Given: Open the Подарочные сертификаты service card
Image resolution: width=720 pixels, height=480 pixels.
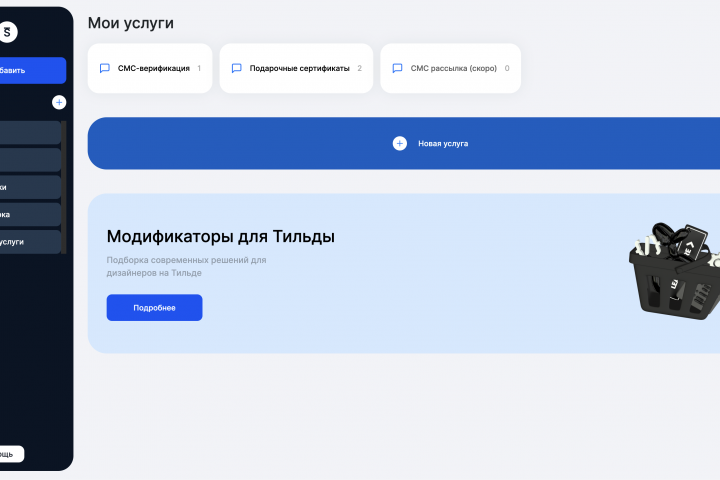Looking at the screenshot, I should pyautogui.click(x=296, y=68).
